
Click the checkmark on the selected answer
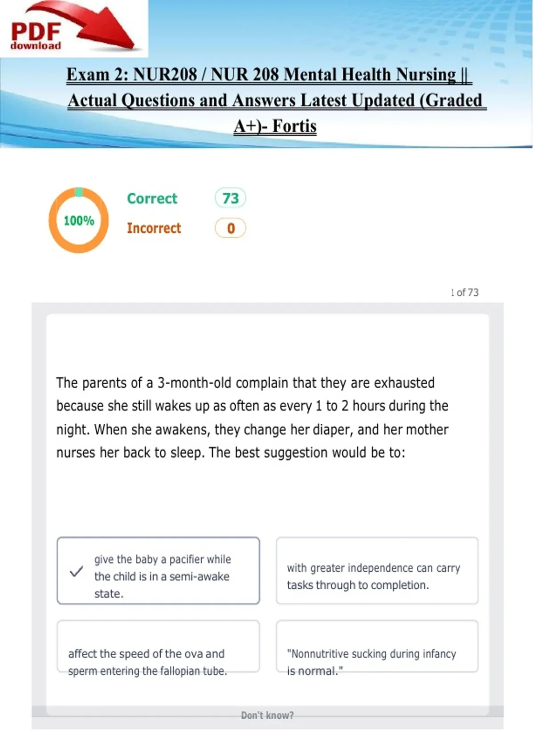point(77,571)
